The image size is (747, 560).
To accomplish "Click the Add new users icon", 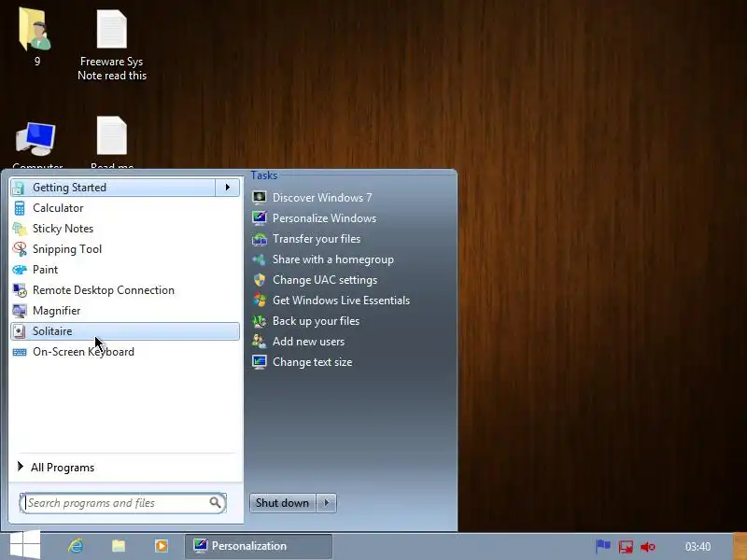I will click(260, 342).
